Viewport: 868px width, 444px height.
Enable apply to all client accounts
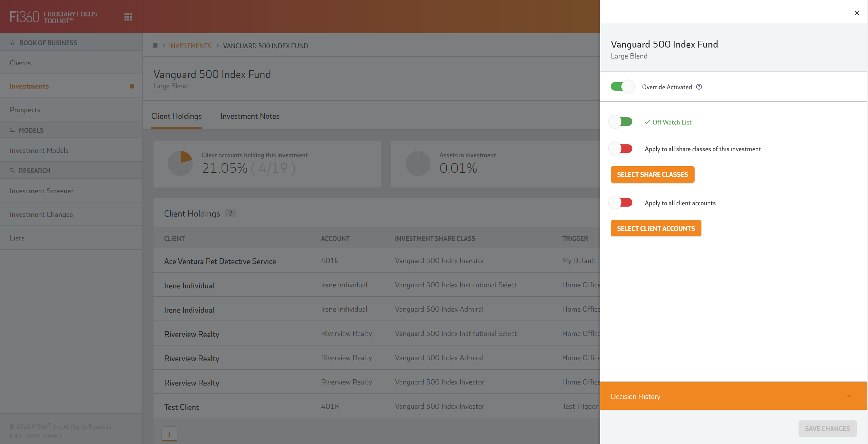[620, 203]
